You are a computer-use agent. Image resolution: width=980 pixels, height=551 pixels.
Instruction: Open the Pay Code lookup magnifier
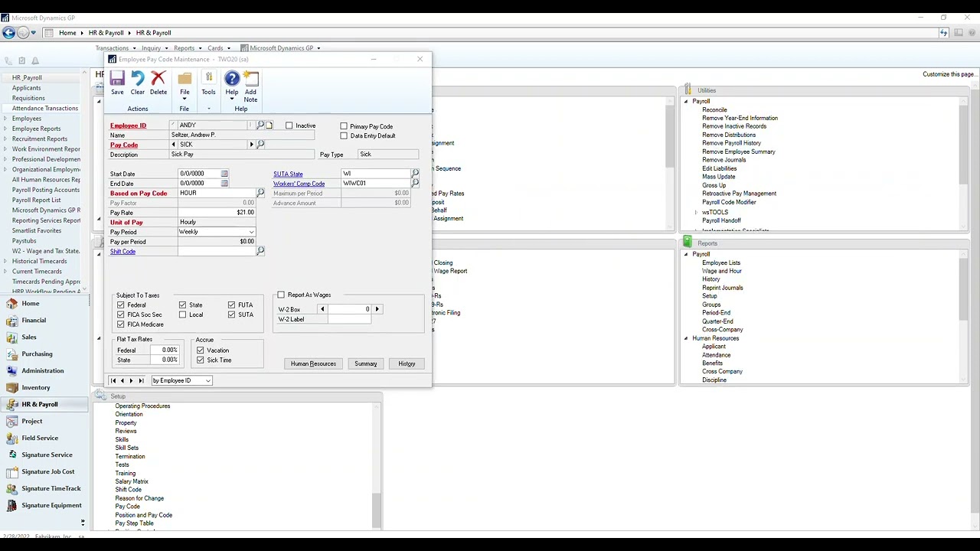tap(260, 145)
